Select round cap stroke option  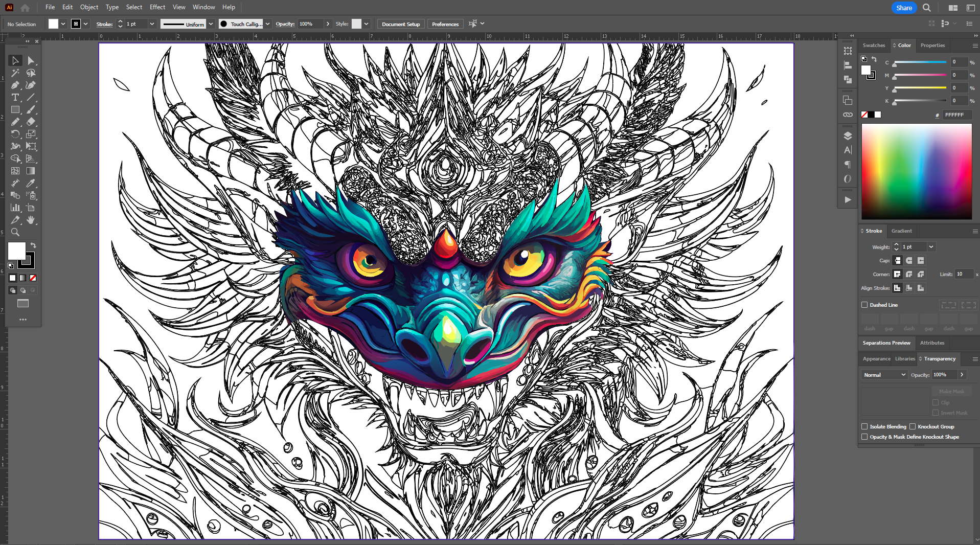coord(909,261)
